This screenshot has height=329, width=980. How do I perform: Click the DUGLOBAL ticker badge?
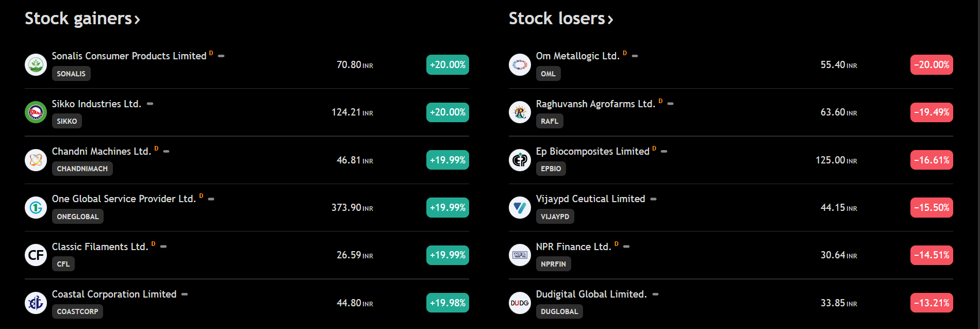pyautogui.click(x=559, y=311)
